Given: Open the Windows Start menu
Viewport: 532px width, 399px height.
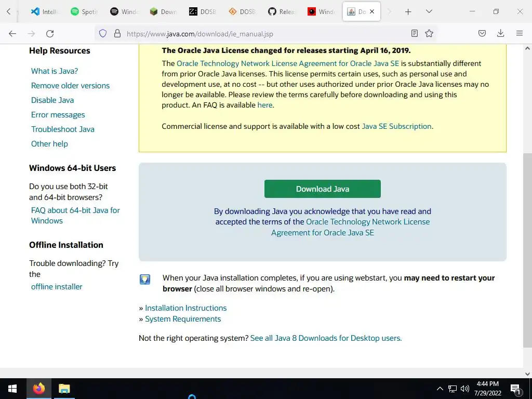Looking at the screenshot, I should (x=12, y=389).
